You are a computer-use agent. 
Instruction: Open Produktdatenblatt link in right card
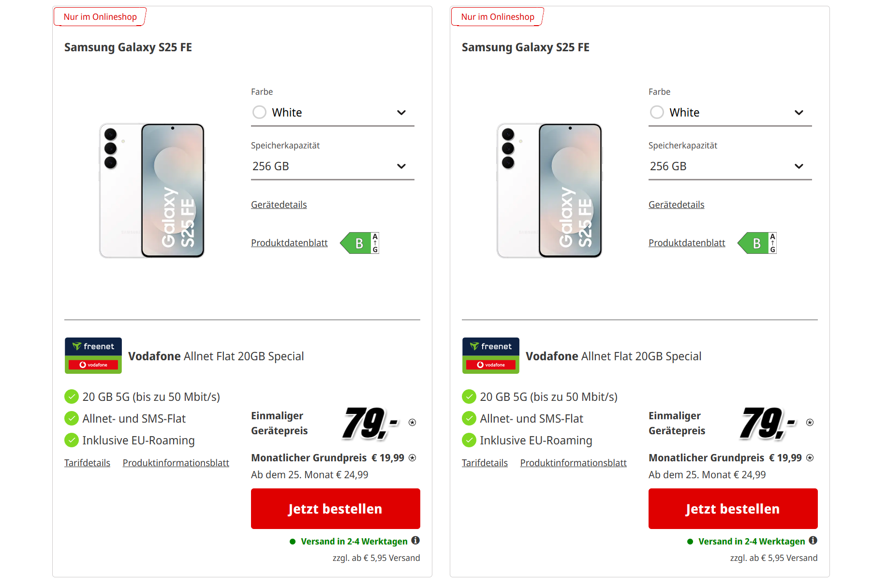point(687,243)
